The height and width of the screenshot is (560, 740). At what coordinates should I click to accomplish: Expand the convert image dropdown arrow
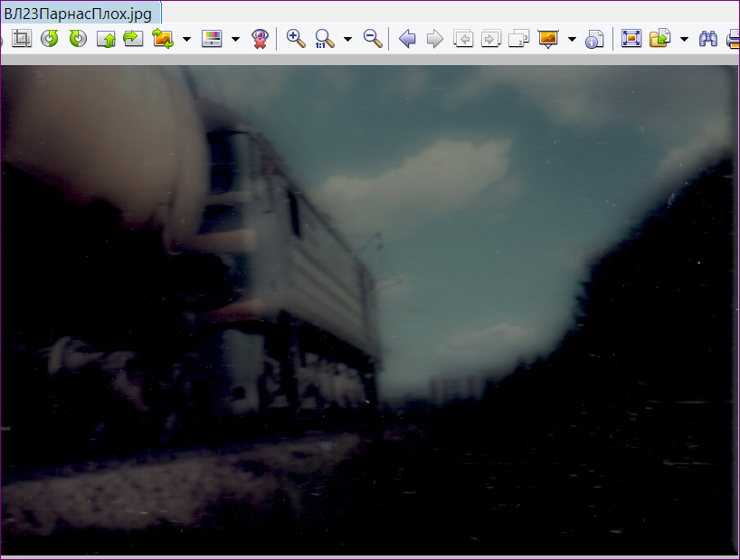point(186,39)
